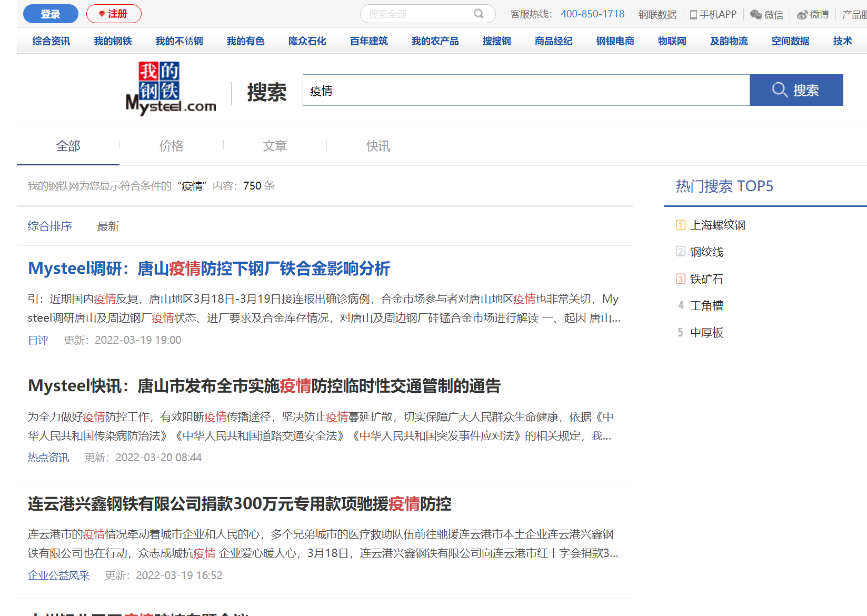Sort results by 最新
The height and width of the screenshot is (616, 867).
coord(108,226)
